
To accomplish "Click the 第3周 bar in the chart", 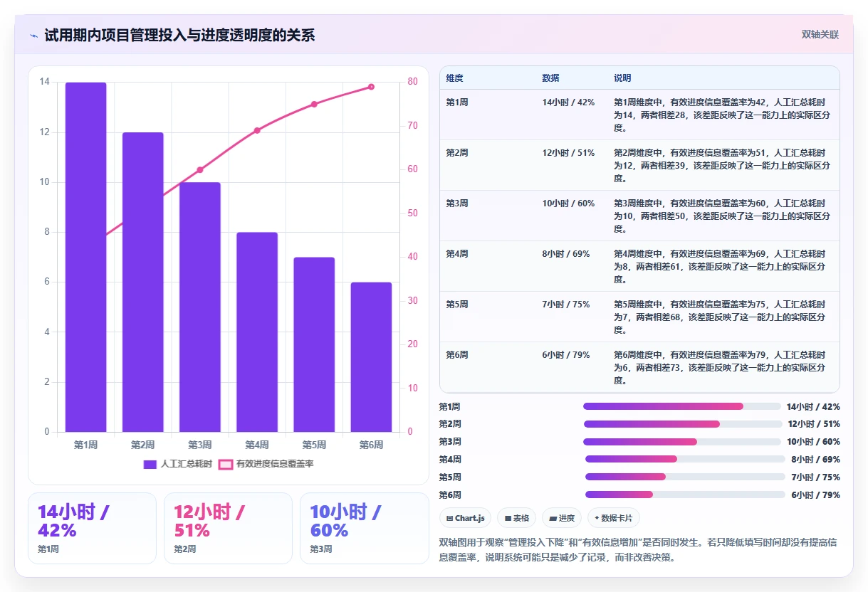I will tap(200, 307).
